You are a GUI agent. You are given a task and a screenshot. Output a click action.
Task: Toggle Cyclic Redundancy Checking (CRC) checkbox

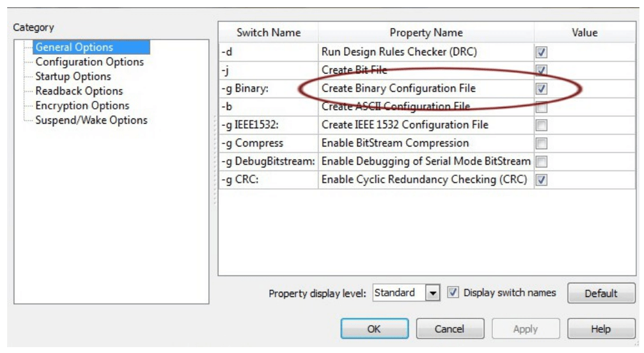(x=541, y=180)
